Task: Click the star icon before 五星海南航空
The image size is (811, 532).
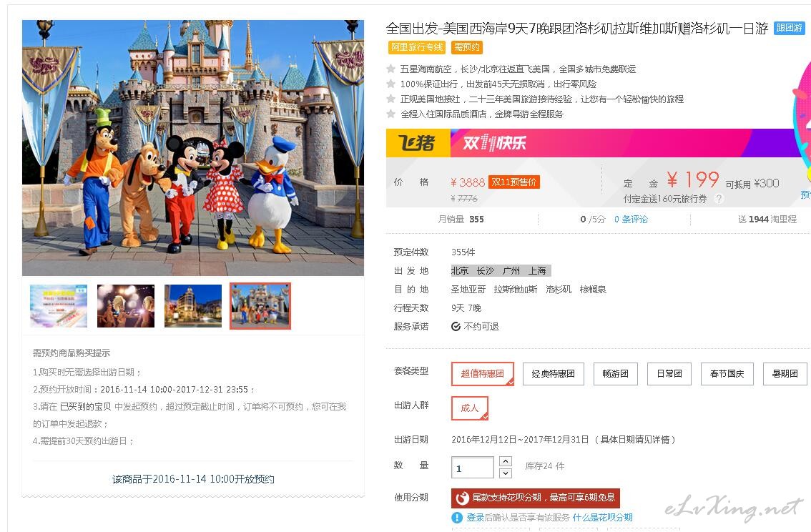Action: (391, 69)
